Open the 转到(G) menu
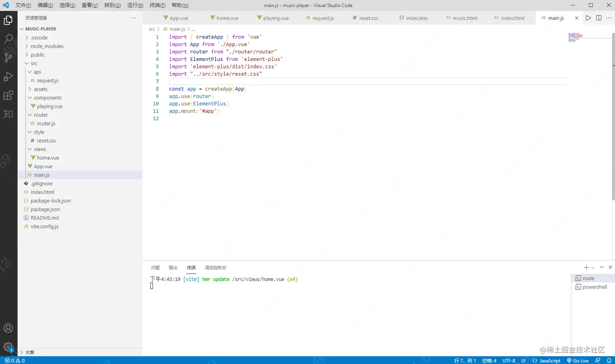Screen dimensions: 615x364 pyautogui.click(x=112, y=5)
